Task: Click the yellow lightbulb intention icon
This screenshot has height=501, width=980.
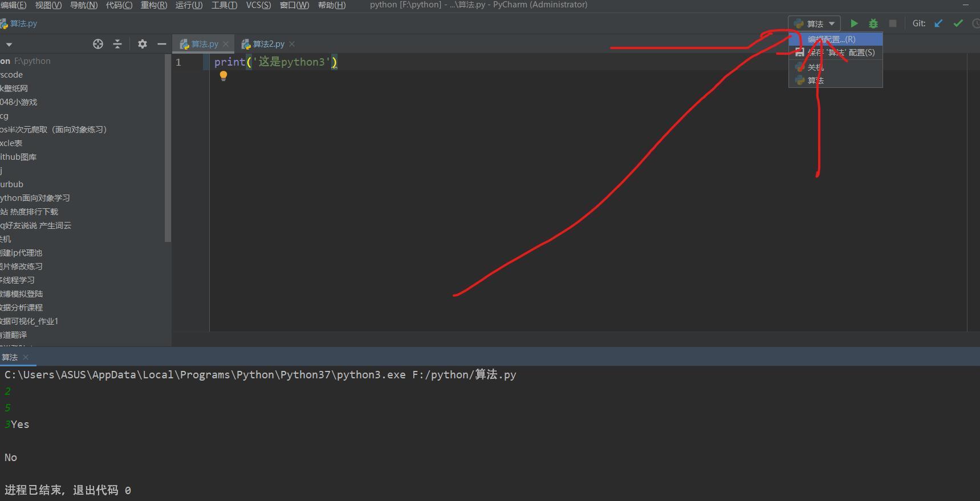Action: tap(223, 76)
